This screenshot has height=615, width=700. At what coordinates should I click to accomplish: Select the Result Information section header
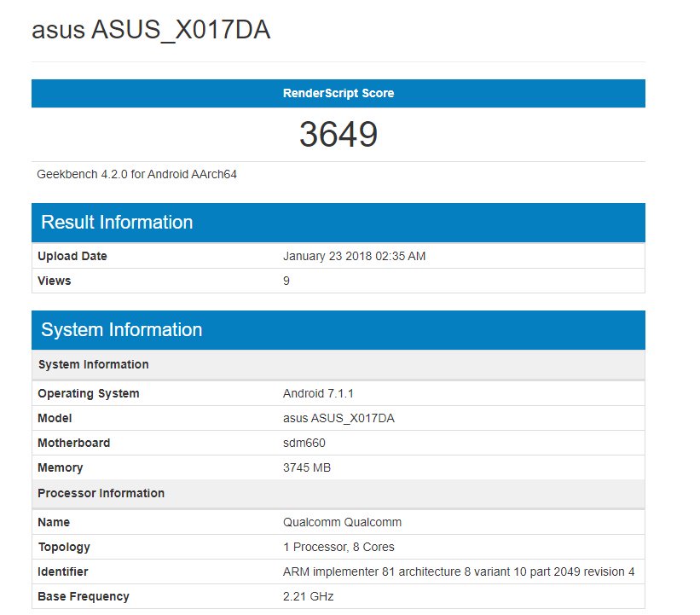point(117,223)
